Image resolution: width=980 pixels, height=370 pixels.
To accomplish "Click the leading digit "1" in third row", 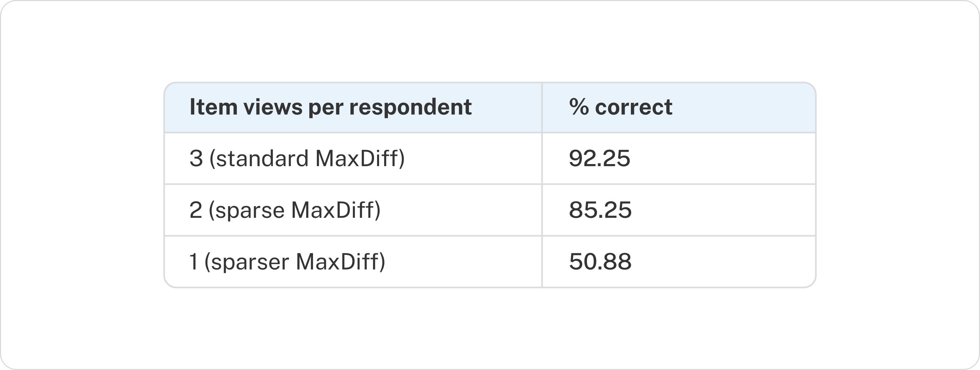I will [x=194, y=262].
